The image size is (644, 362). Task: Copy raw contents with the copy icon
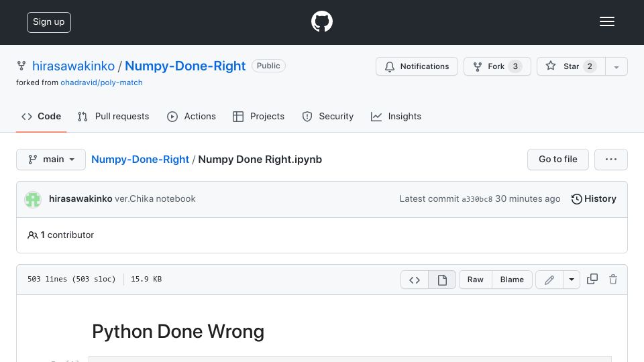coord(592,279)
